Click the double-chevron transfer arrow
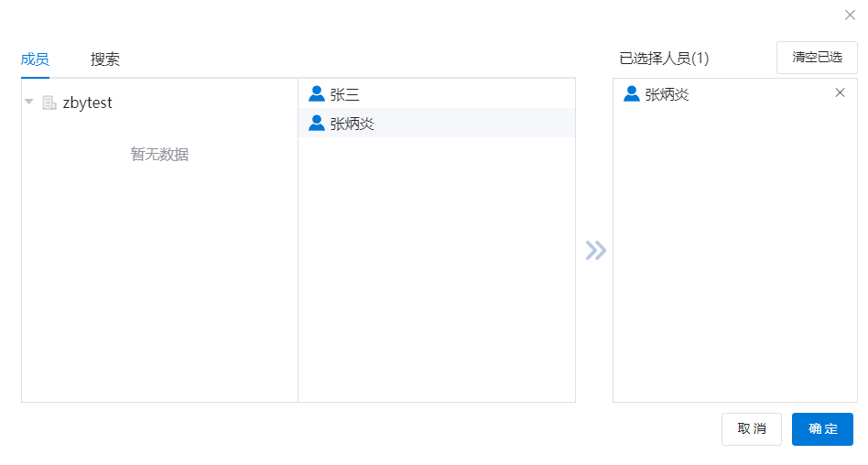 [595, 250]
